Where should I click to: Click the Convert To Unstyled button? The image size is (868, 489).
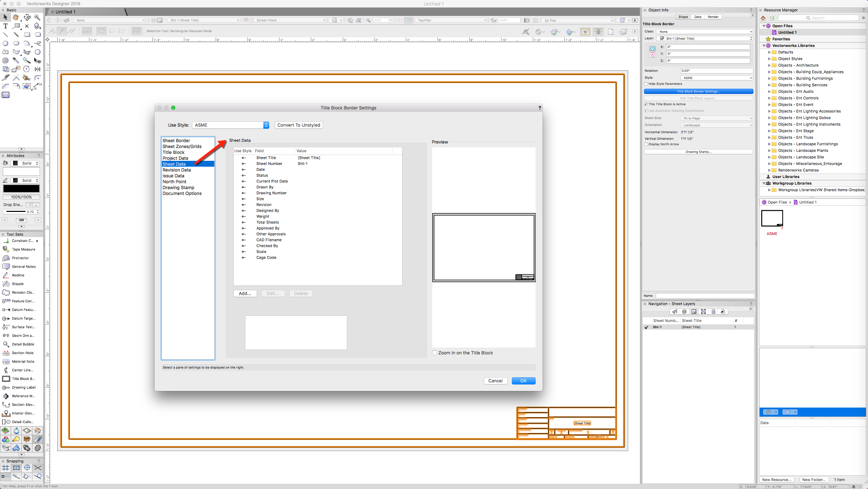299,125
